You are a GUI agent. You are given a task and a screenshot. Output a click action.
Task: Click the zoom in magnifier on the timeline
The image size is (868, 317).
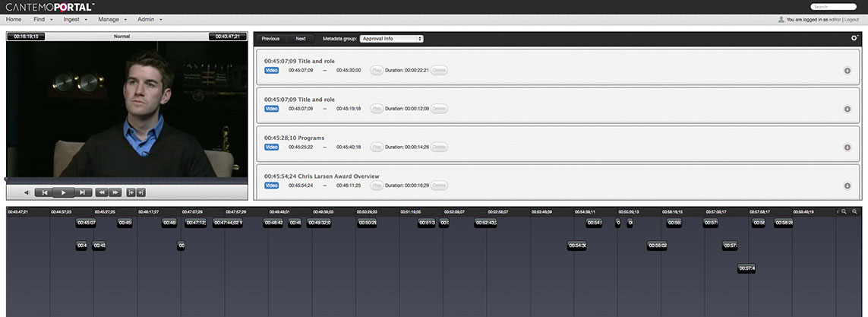click(855, 211)
